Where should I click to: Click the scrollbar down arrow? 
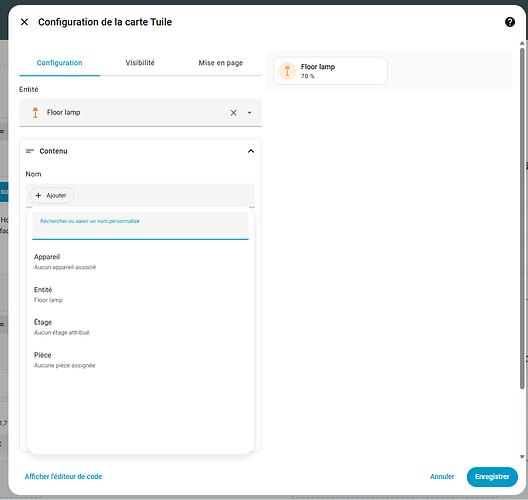pos(522,457)
